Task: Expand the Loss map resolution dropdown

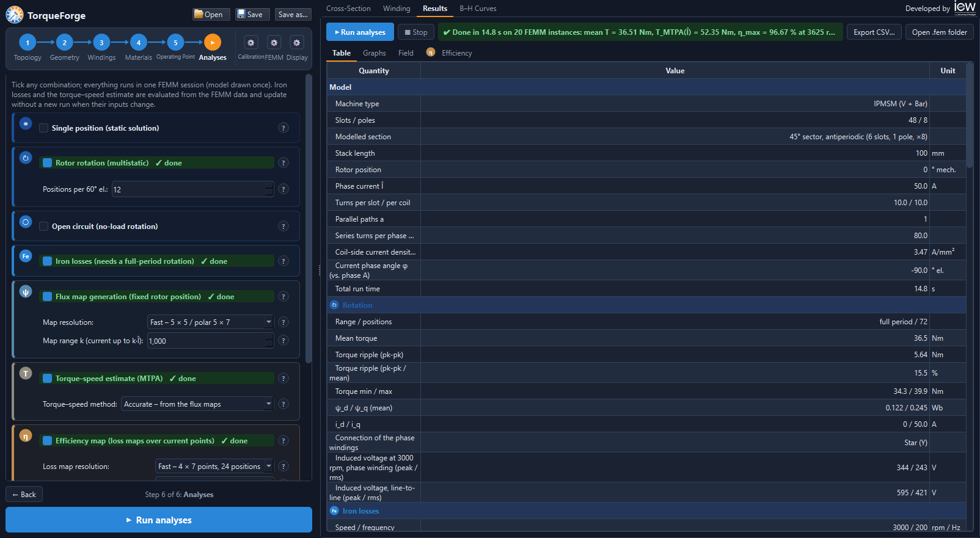Action: point(214,467)
